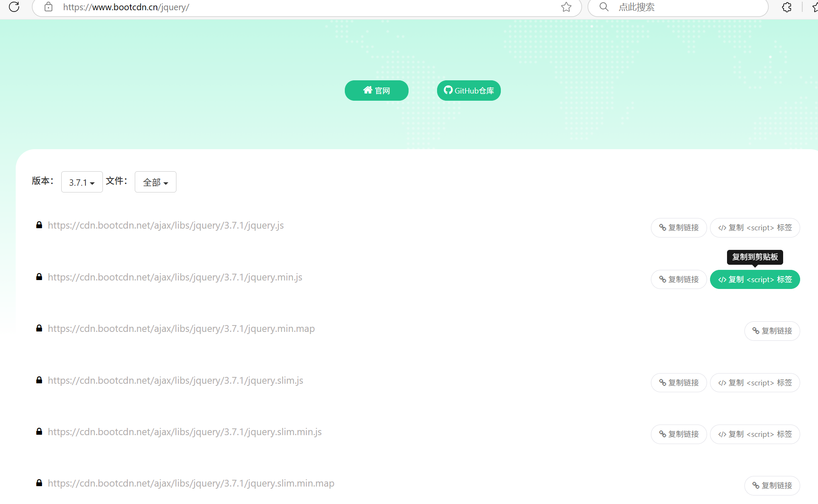The width and height of the screenshot is (818, 504).
Task: Copy link for jquery.slim.min.js
Action: (x=679, y=434)
